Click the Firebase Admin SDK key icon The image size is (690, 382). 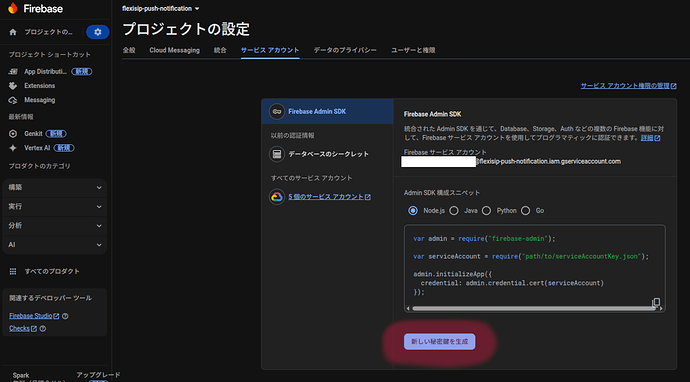[277, 112]
